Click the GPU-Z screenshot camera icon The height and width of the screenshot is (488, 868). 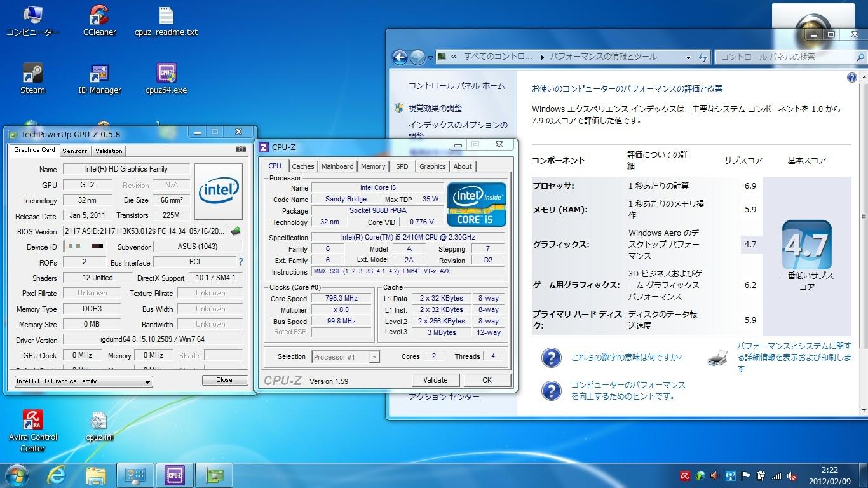point(241,149)
